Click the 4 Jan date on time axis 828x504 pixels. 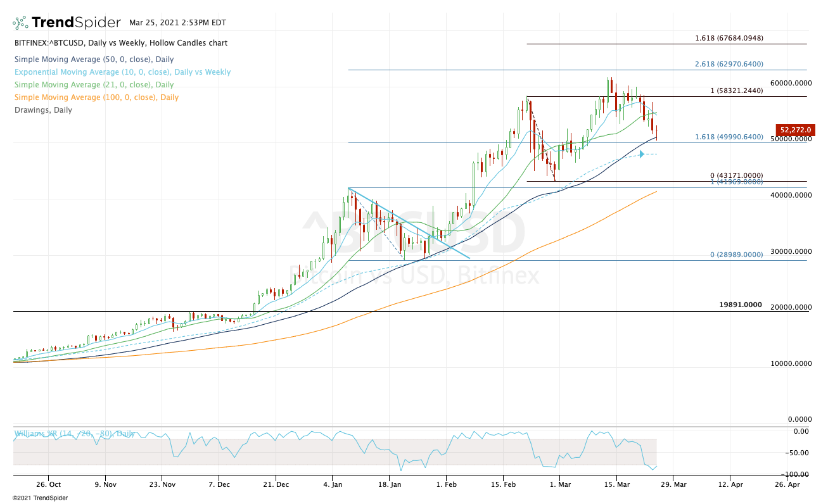coord(333,484)
